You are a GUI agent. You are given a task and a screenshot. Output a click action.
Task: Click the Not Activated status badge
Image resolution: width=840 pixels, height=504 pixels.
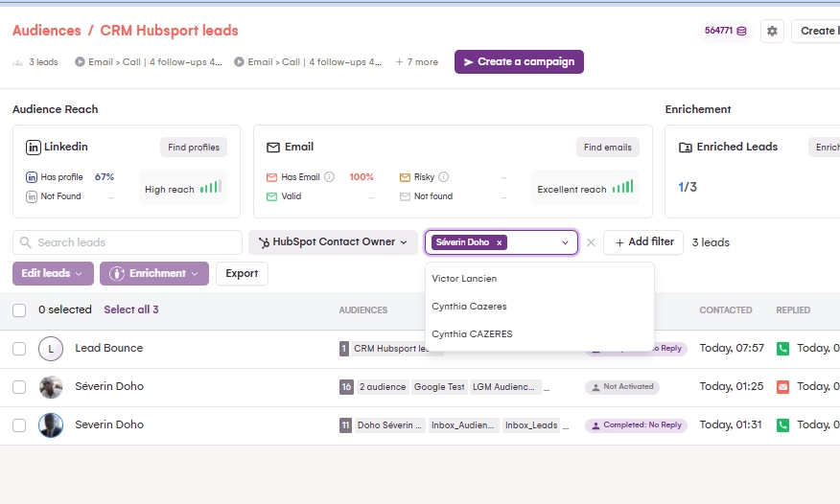click(622, 387)
